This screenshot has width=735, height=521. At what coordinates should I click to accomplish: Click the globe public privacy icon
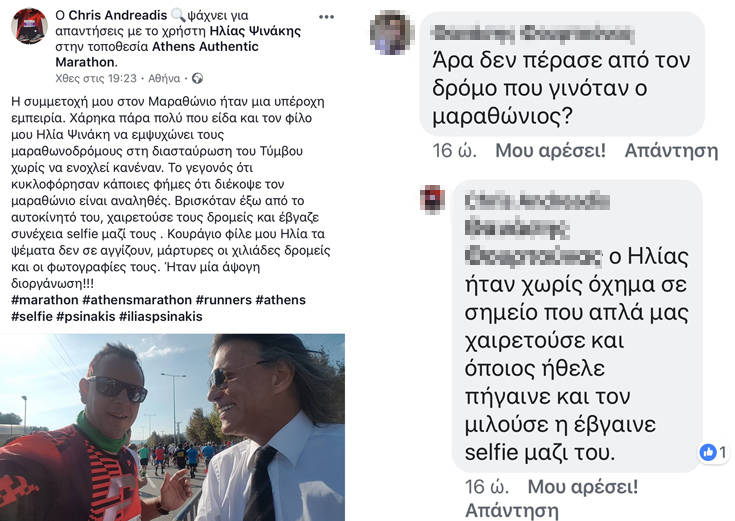point(198,78)
